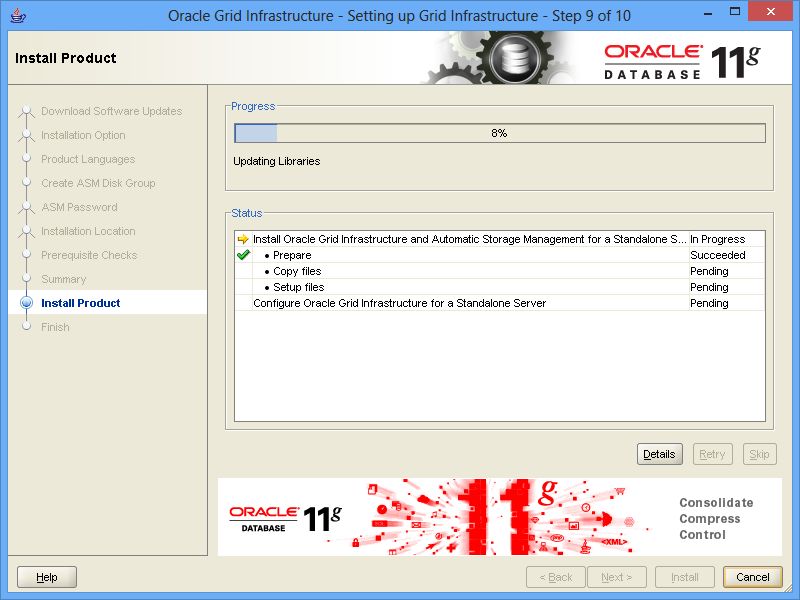Click the green checkmark beside Prepare
Image resolution: width=800 pixels, height=600 pixels.
(x=243, y=255)
